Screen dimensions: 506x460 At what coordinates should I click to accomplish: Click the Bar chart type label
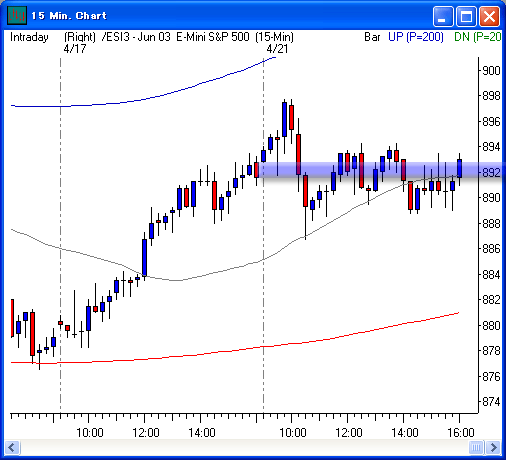click(x=372, y=37)
